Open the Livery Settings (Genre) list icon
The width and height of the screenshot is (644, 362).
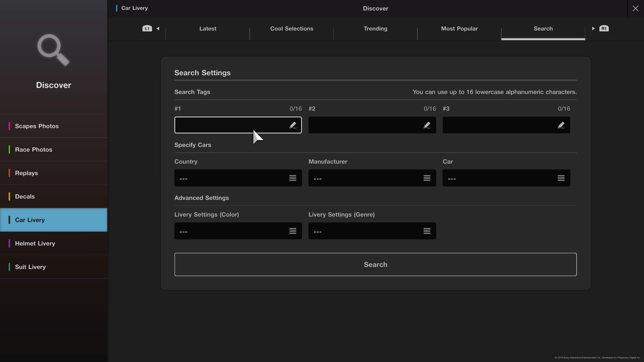427,231
